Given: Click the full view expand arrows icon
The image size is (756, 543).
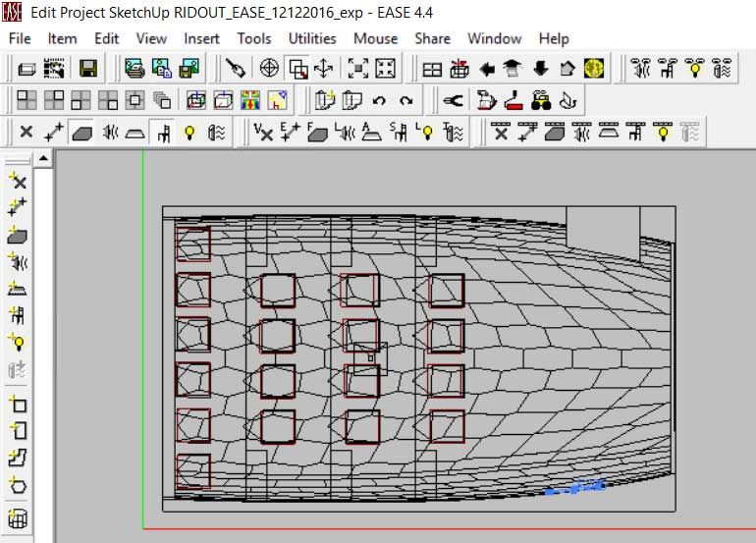Looking at the screenshot, I should 385,69.
